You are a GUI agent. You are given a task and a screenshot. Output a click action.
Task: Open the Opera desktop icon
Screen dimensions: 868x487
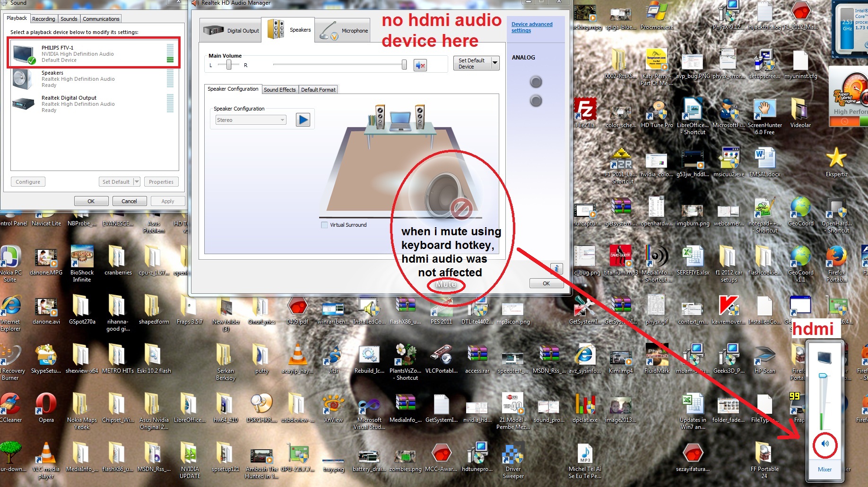[46, 408]
